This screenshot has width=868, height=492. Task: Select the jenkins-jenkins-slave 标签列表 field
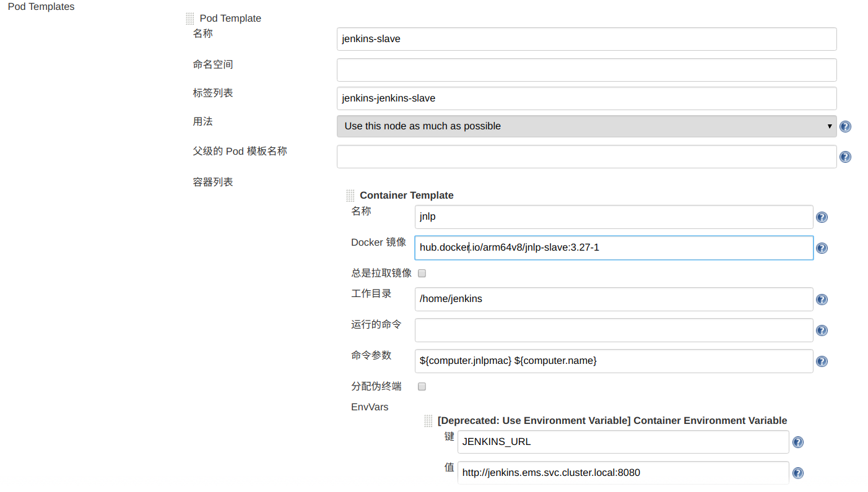(586, 98)
